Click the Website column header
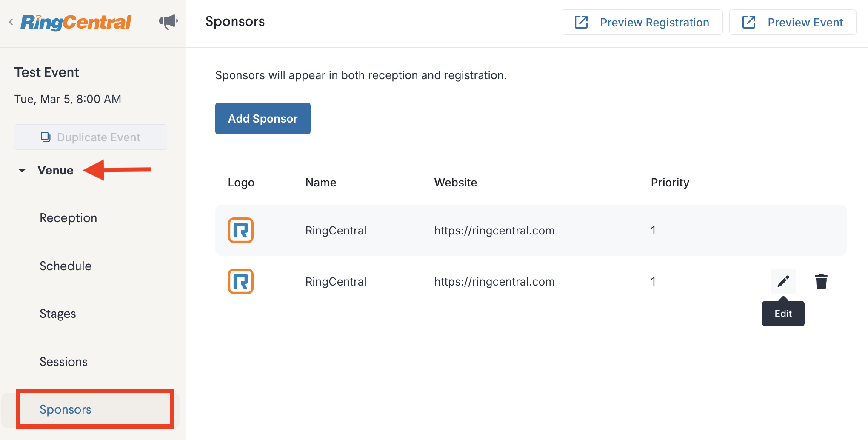The image size is (868, 440). point(456,183)
